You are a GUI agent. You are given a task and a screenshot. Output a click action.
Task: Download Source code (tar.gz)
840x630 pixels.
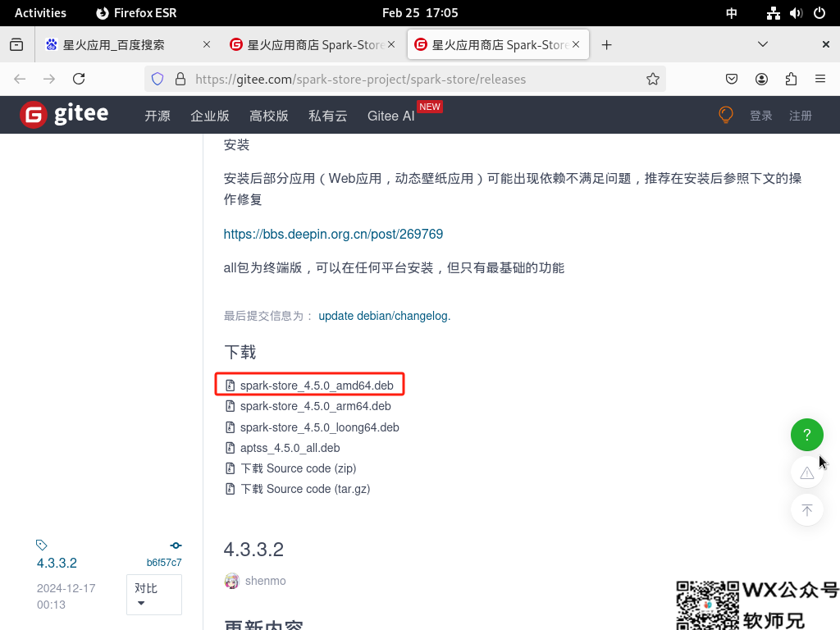coord(305,489)
